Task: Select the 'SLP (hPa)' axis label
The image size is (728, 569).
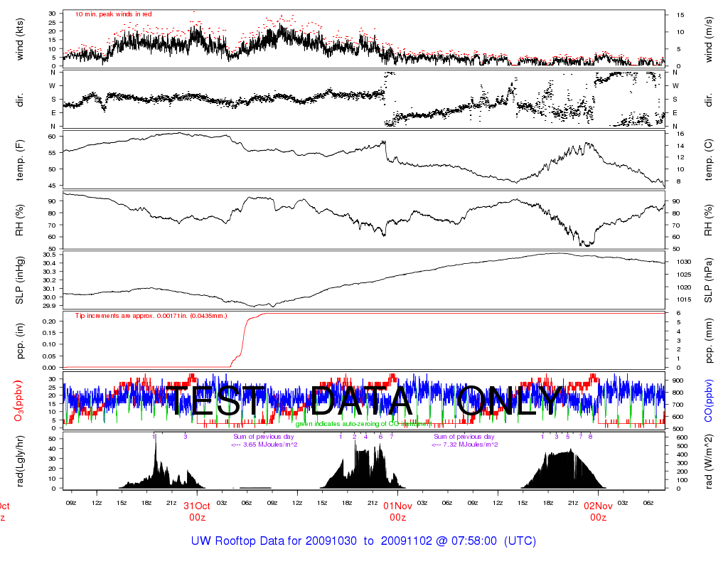Action: coord(708,280)
